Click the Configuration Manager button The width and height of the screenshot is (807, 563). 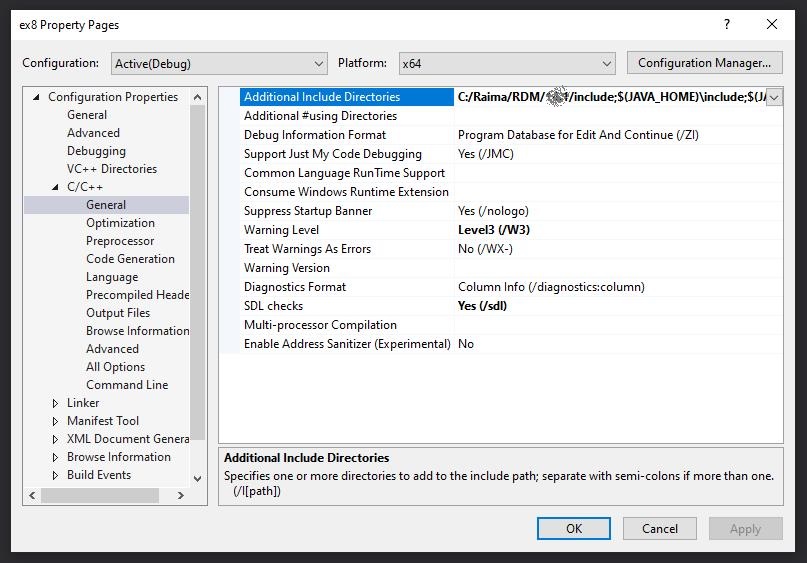[704, 63]
